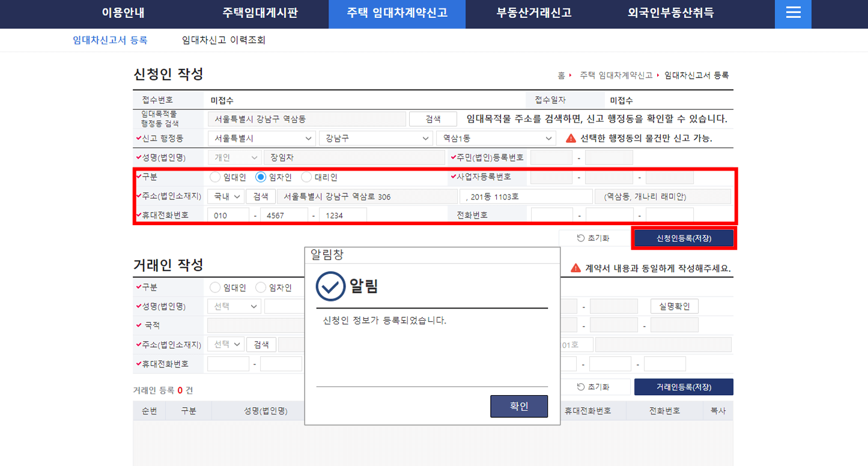Screen dimensions: 868x466
Task: Open the 국내 dropdown in 주소 row
Action: pyautogui.click(x=225, y=196)
